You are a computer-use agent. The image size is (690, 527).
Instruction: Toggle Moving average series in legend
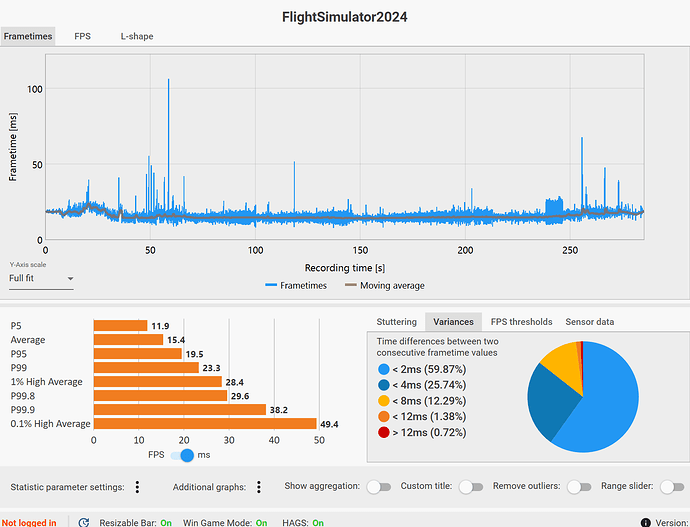tap(385, 285)
